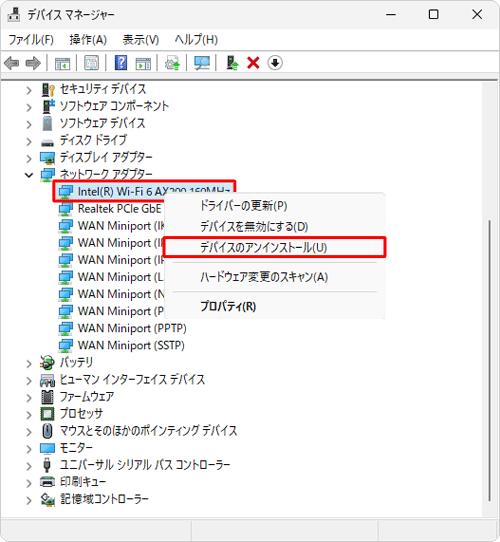
Task: Click the Back arrow toolbar icon
Action: point(12,63)
